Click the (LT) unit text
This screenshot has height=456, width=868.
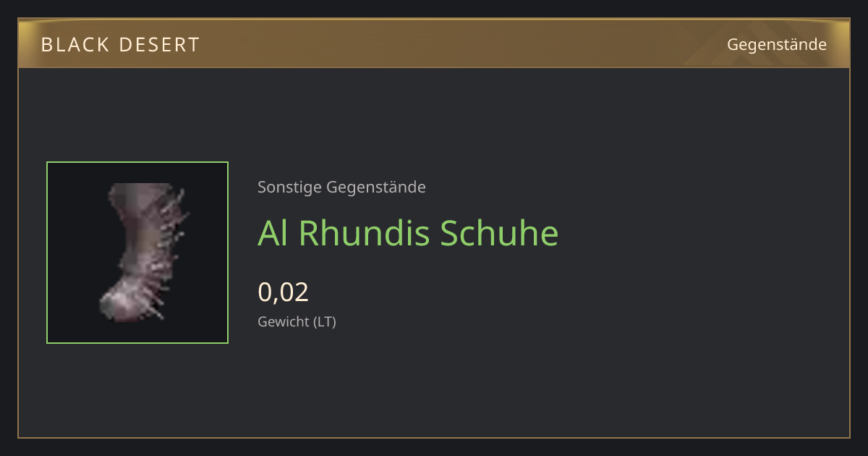pyautogui.click(x=323, y=322)
